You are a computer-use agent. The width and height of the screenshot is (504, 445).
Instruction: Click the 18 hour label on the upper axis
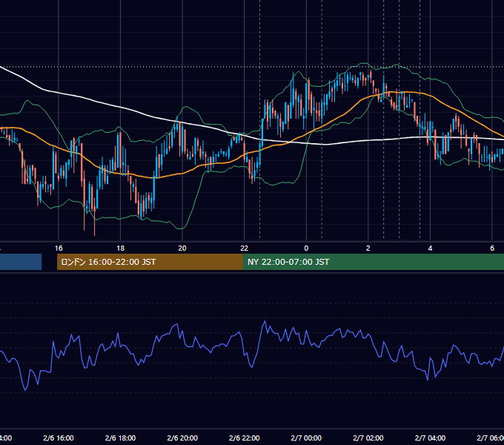(120, 248)
